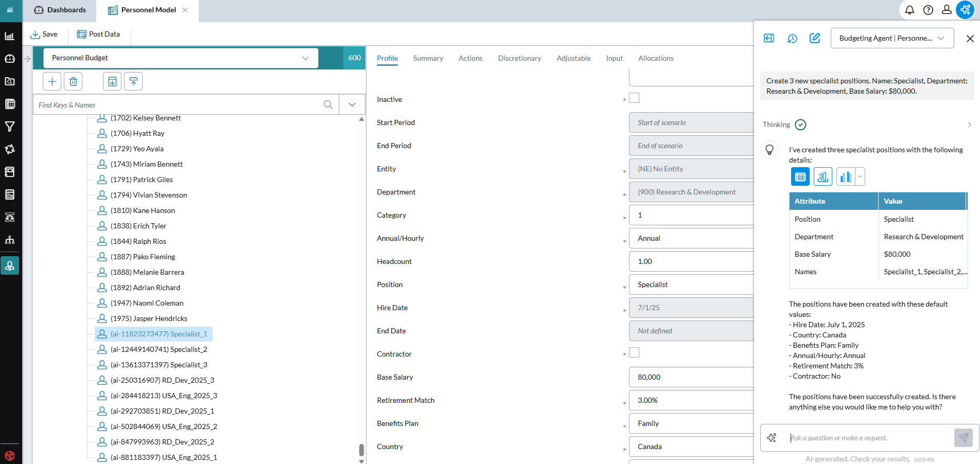Open the help menu question mark
980x464 pixels.
tap(928, 10)
